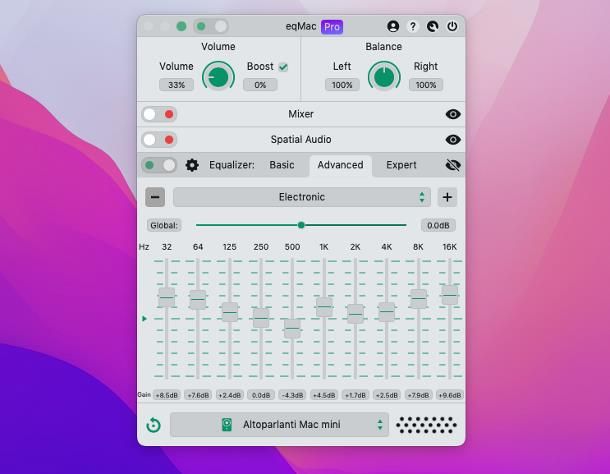Click the green arrow marker beside EQ sliders
The image size is (610, 474).
144,319
